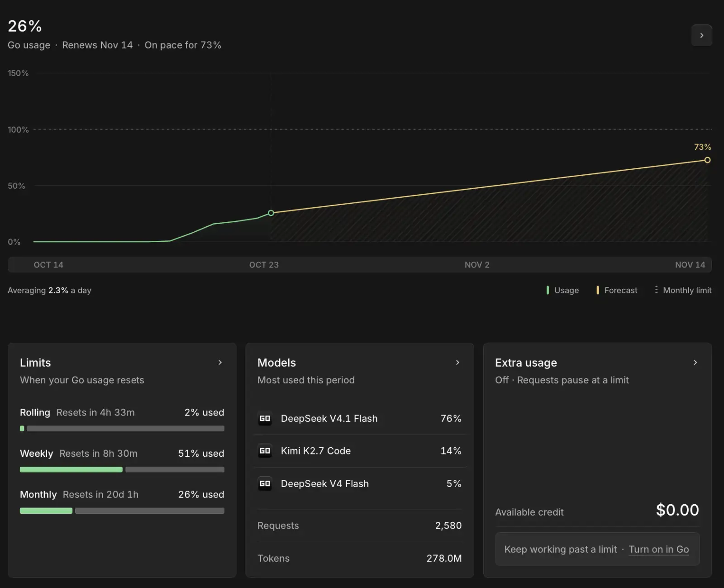The width and height of the screenshot is (724, 588).
Task: Click the DeepSeek V4.1 Flash GO icon
Action: pos(265,419)
